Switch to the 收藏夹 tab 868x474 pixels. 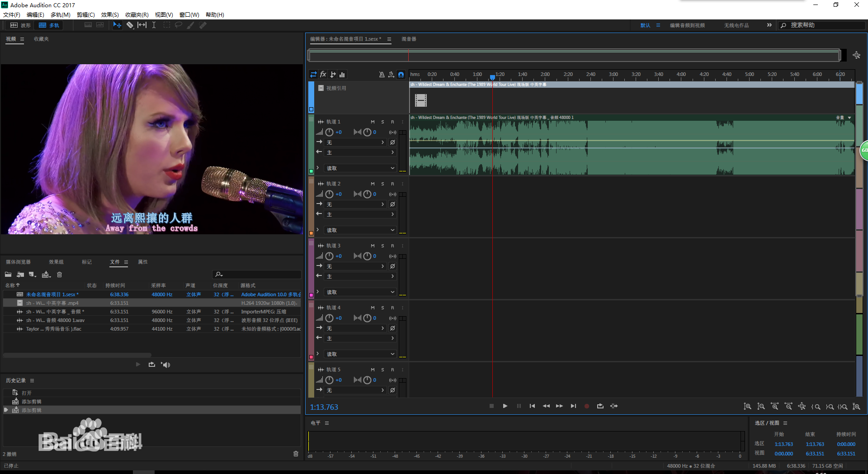click(x=41, y=39)
